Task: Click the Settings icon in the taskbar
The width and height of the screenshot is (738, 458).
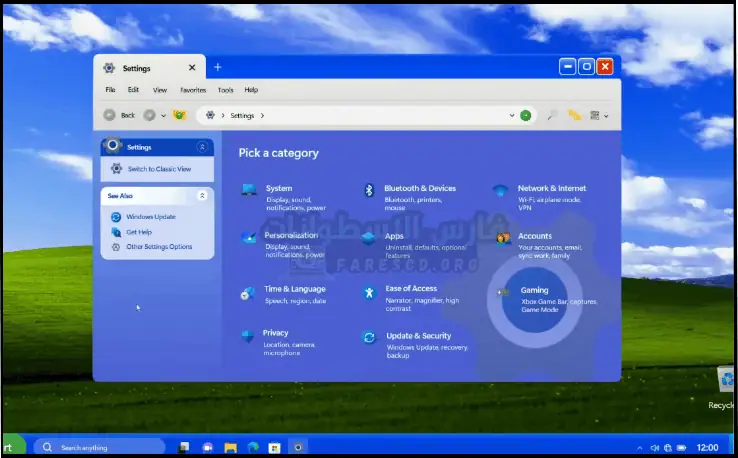Action: (298, 447)
